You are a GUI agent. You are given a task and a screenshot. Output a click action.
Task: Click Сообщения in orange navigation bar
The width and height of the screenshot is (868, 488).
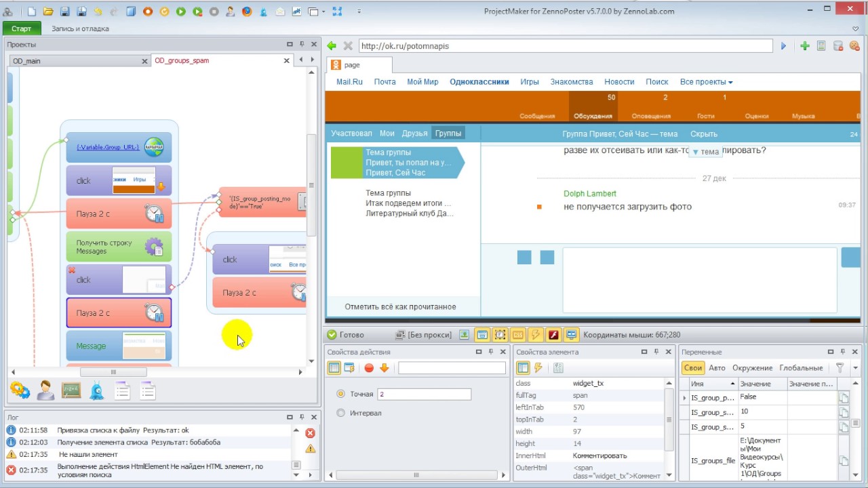(x=537, y=116)
